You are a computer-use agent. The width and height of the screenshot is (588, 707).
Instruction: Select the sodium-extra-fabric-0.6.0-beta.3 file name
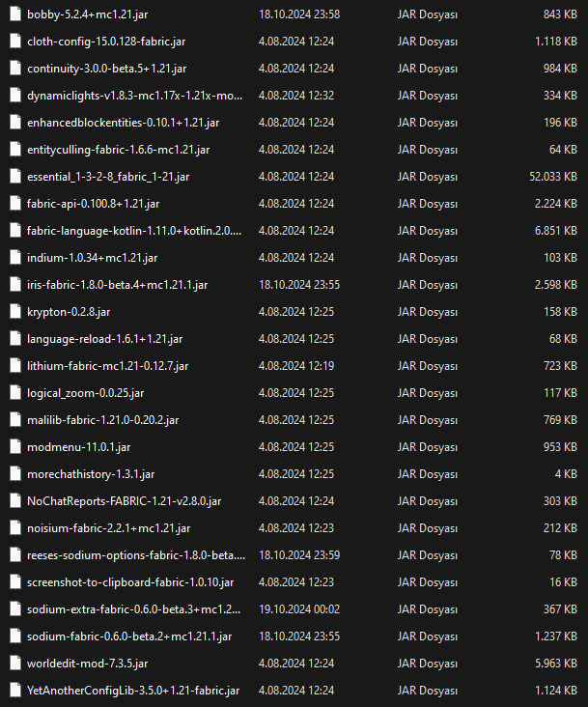134,609
